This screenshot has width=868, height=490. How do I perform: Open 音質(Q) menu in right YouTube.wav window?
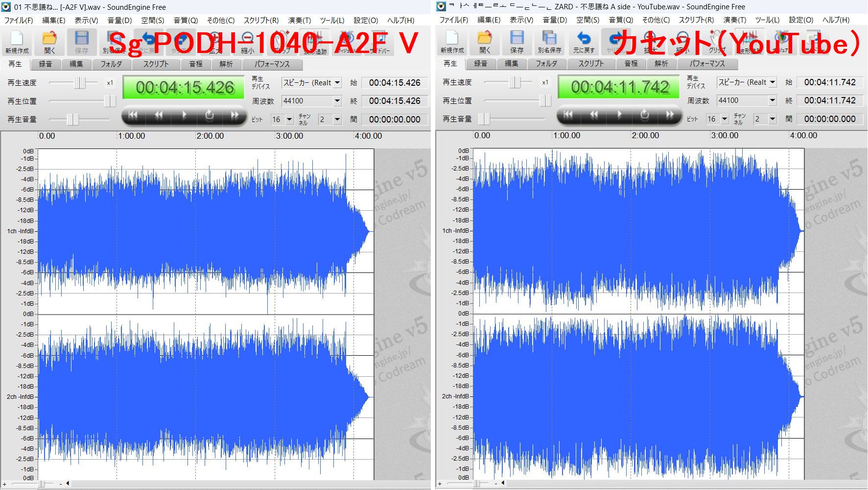pos(621,20)
